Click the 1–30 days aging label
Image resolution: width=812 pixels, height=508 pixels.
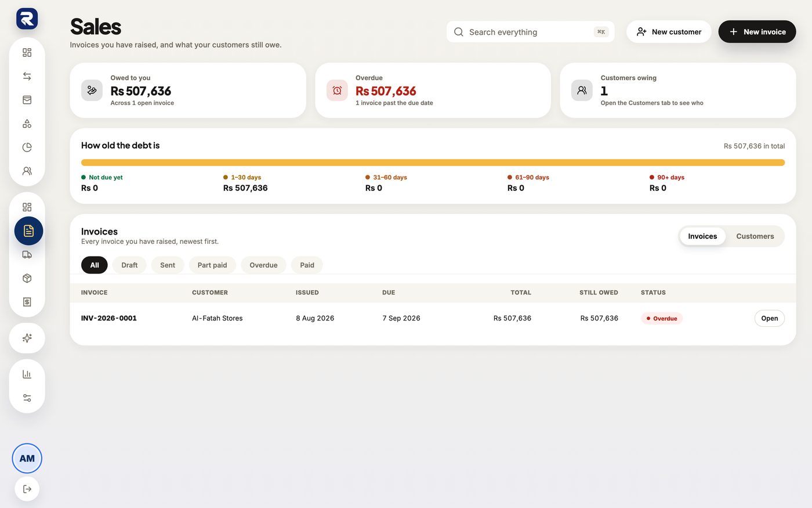[246, 178]
